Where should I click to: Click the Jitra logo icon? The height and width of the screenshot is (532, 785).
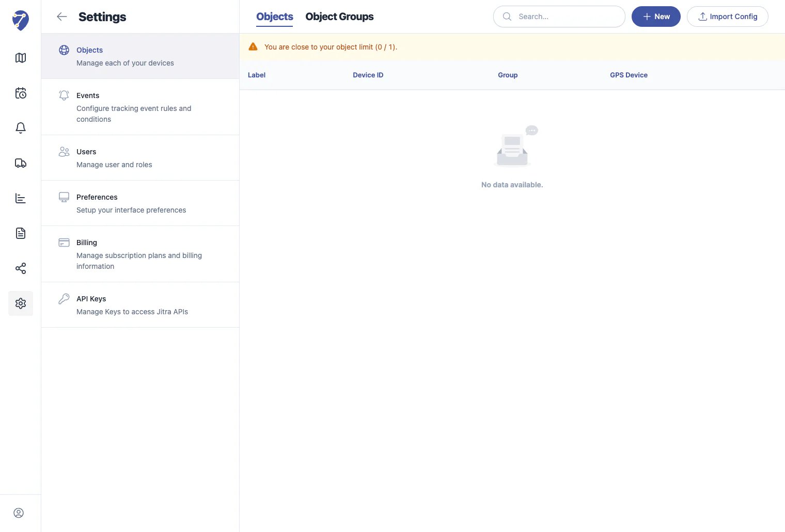pyautogui.click(x=21, y=20)
